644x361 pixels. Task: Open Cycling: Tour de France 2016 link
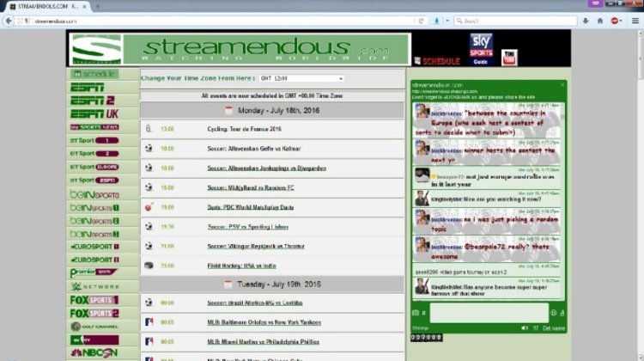[244, 129]
